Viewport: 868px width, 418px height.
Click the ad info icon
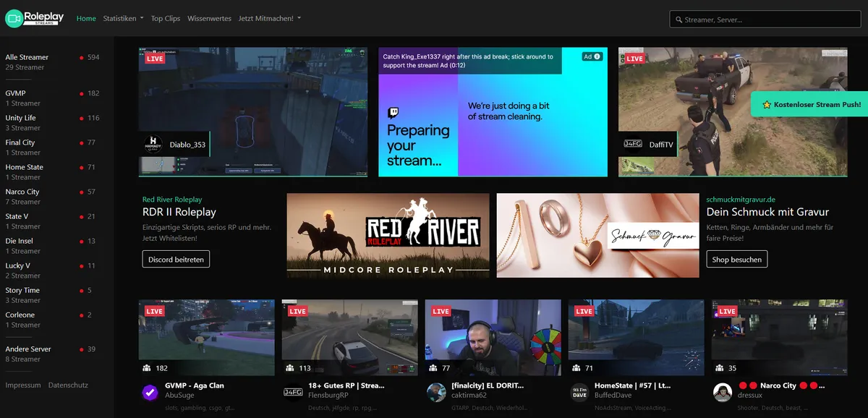[x=598, y=56]
